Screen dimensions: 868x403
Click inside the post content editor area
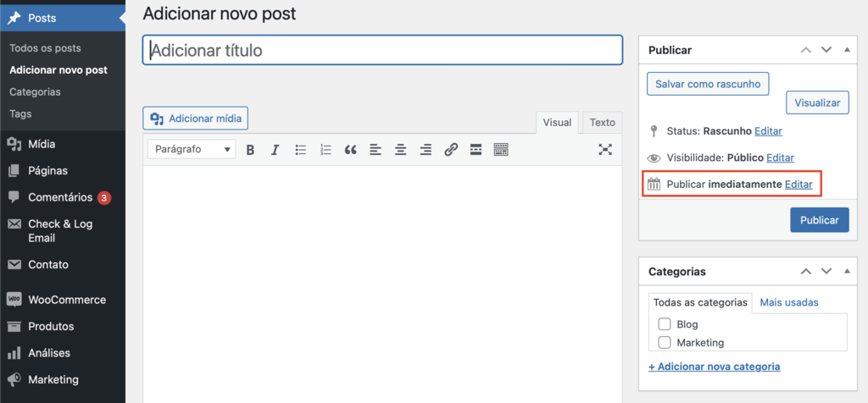[x=382, y=284]
